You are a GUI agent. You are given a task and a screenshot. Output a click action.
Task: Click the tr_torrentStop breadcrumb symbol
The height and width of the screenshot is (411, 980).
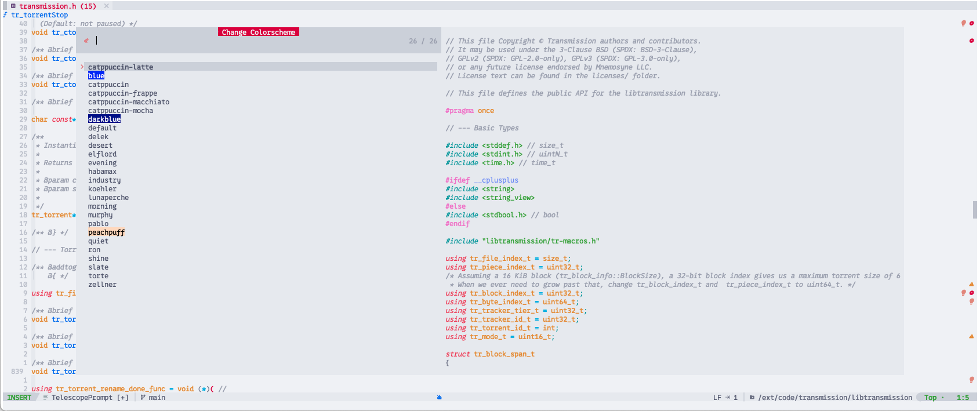coord(39,15)
